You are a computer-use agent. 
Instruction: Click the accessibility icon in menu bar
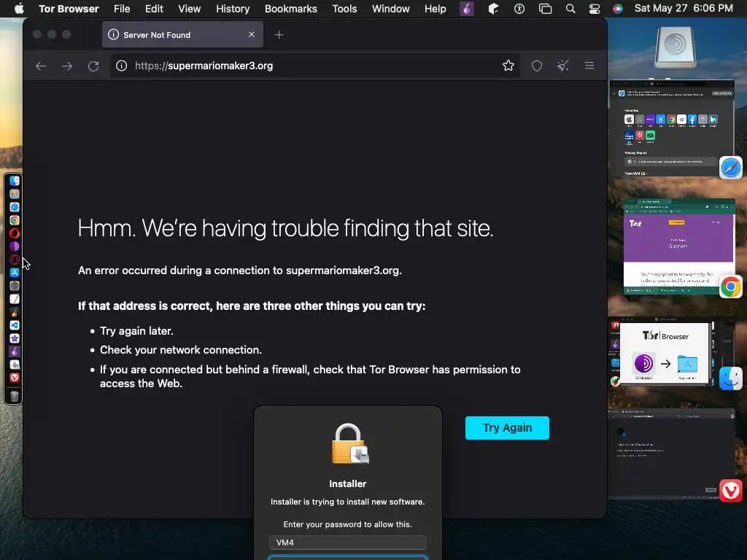tap(519, 9)
